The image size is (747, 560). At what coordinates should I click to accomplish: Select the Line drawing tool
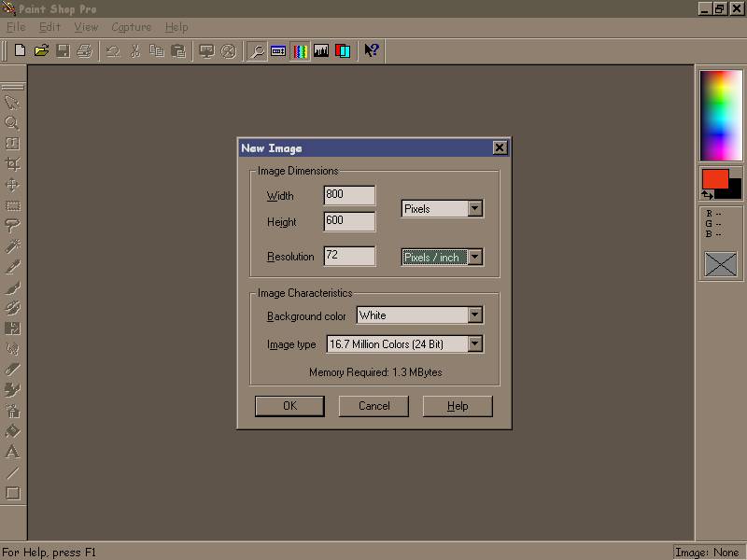[12, 472]
